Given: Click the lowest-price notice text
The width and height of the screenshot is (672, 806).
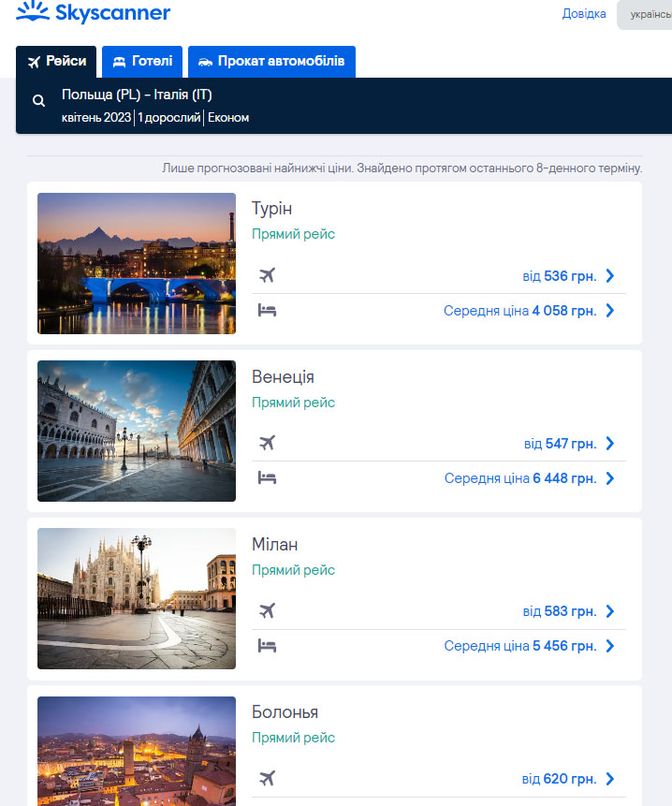Looking at the screenshot, I should 402,169.
